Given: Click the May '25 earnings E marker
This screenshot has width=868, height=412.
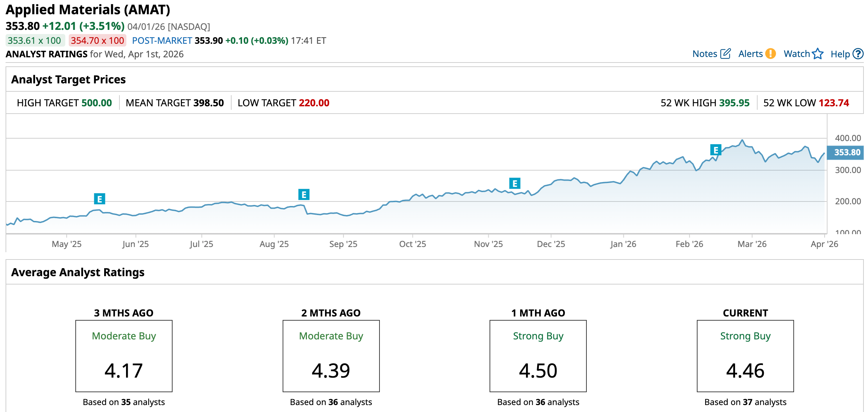Looking at the screenshot, I should pyautogui.click(x=100, y=199).
